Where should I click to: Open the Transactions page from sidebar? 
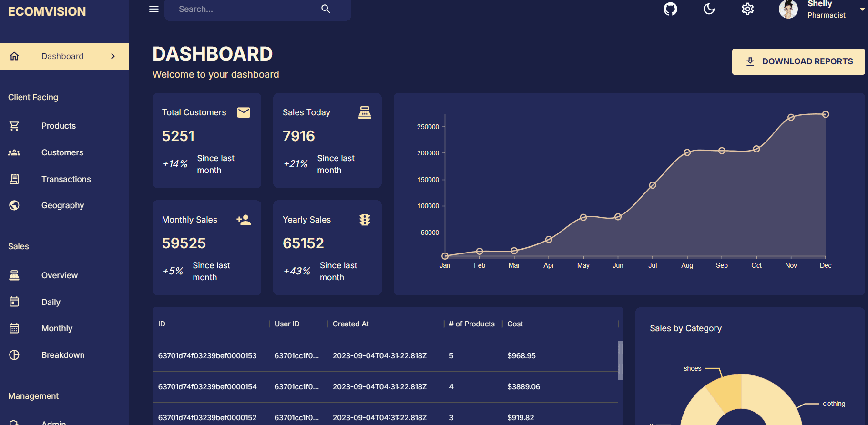coord(66,179)
